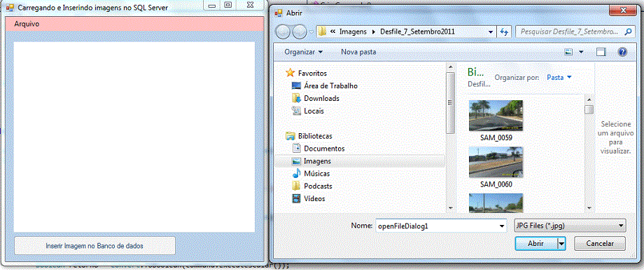Open the Abrir button split arrow
The height and width of the screenshot is (274, 644).
coord(561,244)
